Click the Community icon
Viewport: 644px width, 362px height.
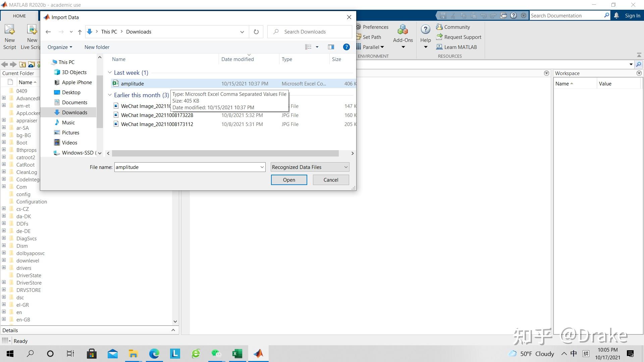pyautogui.click(x=439, y=27)
